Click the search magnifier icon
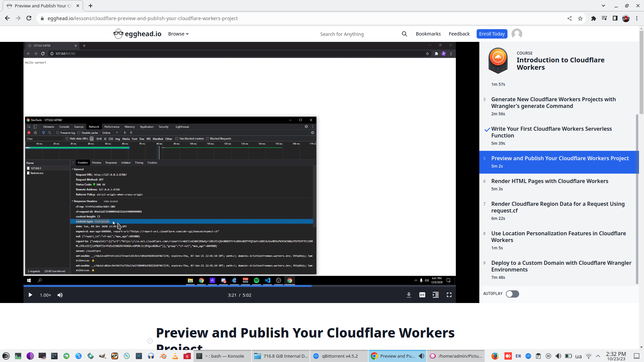The image size is (644, 362). coord(404,34)
